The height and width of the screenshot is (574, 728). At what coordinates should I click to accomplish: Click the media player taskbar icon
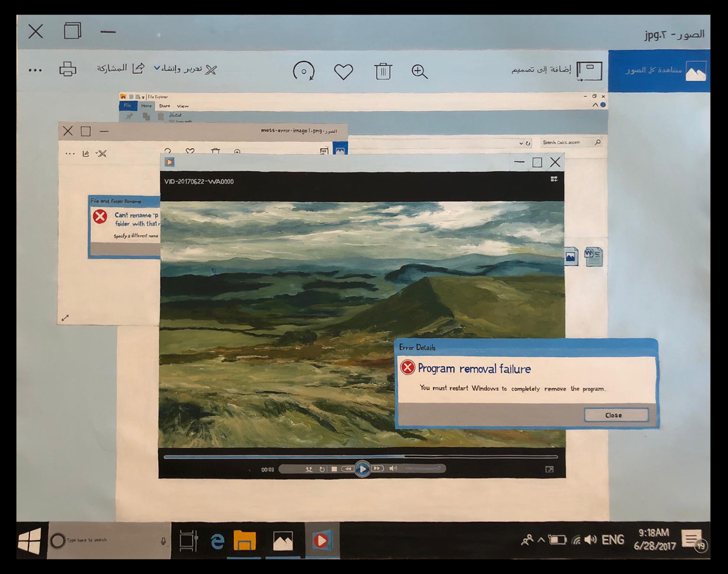click(321, 540)
